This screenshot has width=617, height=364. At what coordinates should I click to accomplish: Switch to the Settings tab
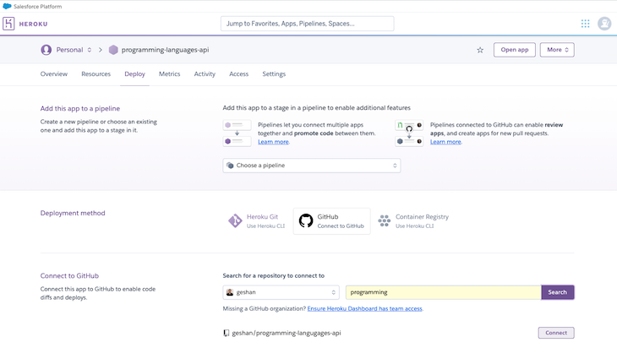tap(274, 74)
